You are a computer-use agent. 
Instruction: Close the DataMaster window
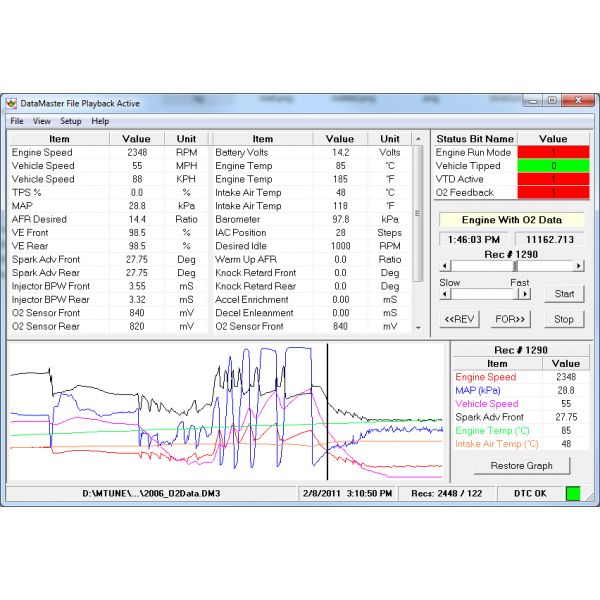pos(579,101)
